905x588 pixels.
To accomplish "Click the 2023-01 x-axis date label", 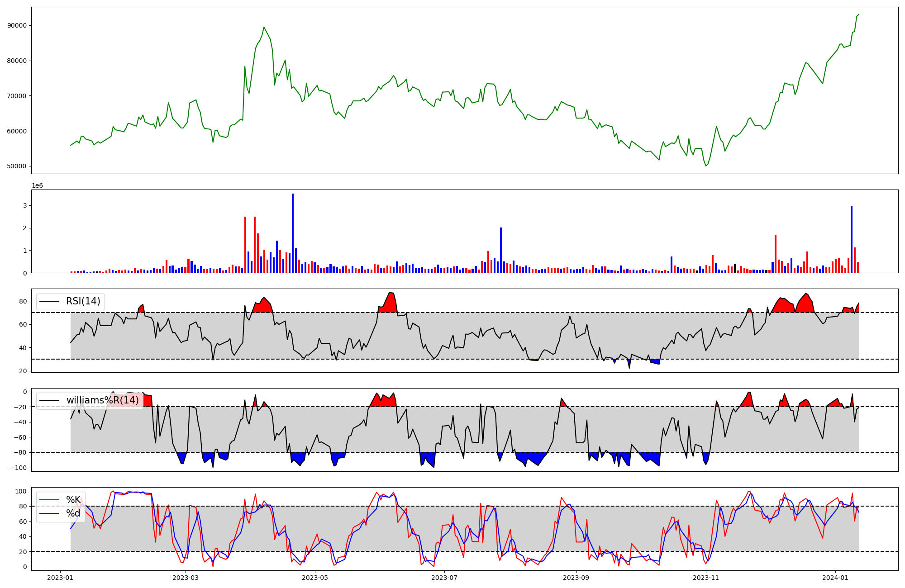I will [60, 578].
